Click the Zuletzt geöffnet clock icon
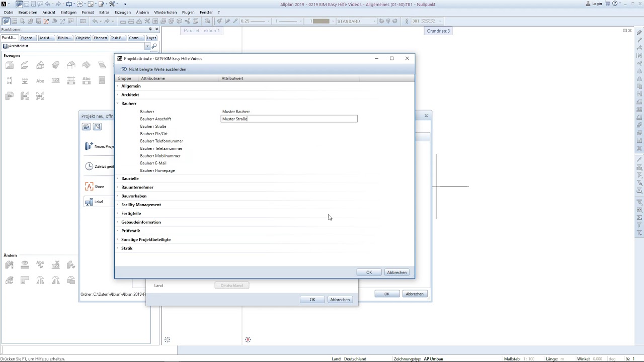 tap(89, 166)
